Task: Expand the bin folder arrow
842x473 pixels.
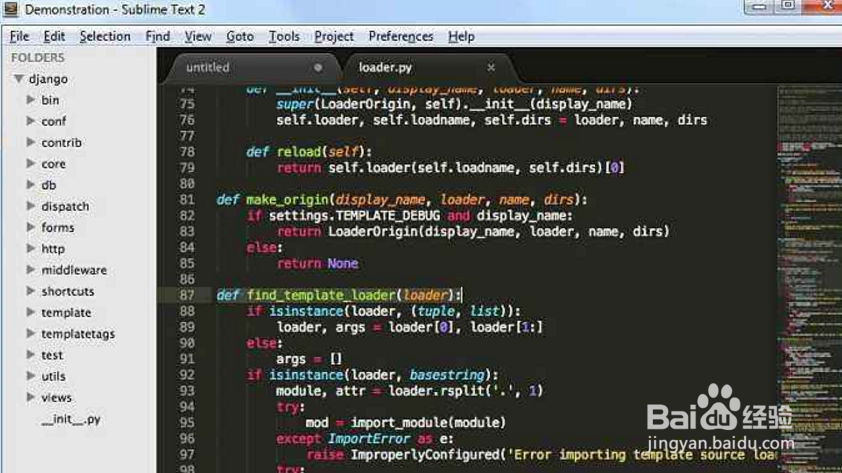Action: [31, 100]
